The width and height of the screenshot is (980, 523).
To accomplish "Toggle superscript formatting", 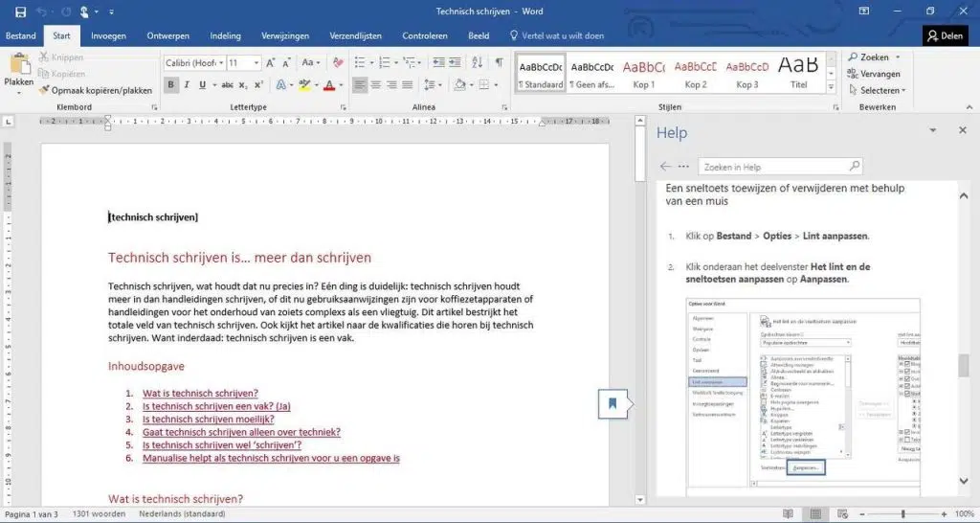I will click(x=258, y=84).
